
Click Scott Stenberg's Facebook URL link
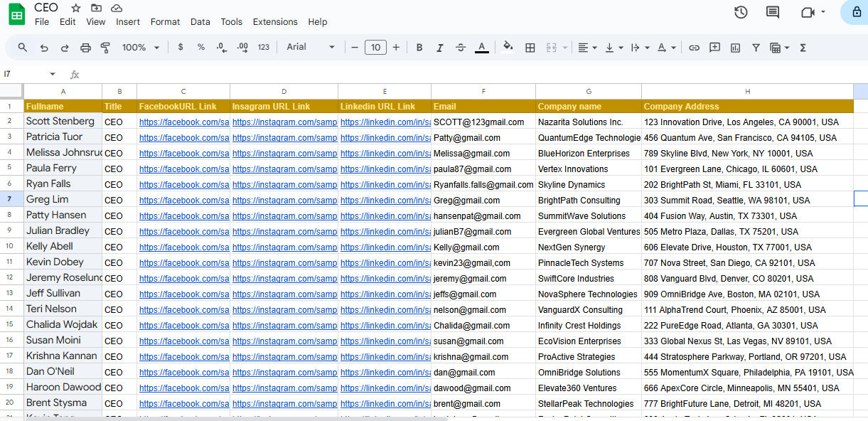183,122
